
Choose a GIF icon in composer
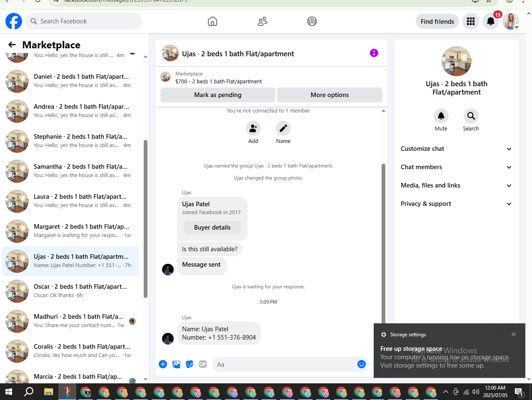[203, 364]
